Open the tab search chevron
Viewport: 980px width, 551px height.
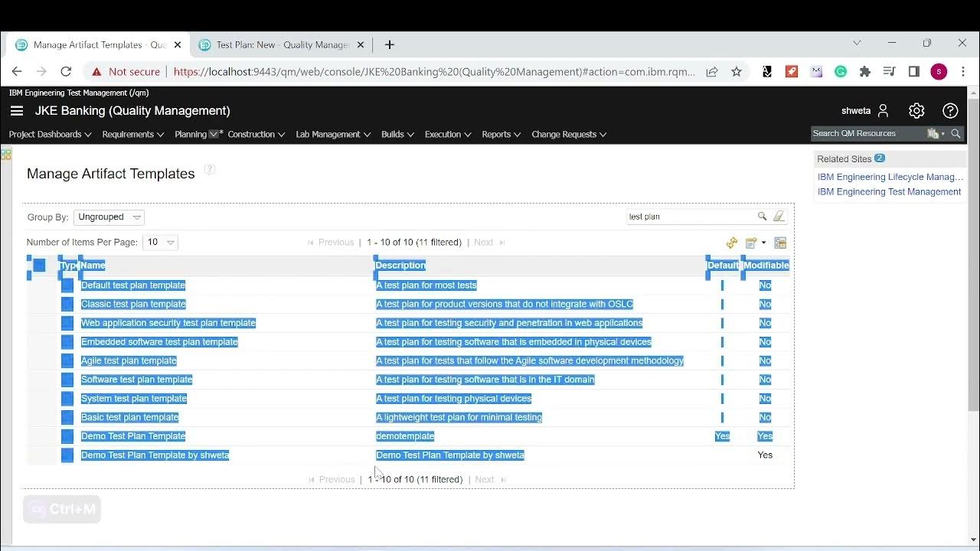pyautogui.click(x=857, y=43)
